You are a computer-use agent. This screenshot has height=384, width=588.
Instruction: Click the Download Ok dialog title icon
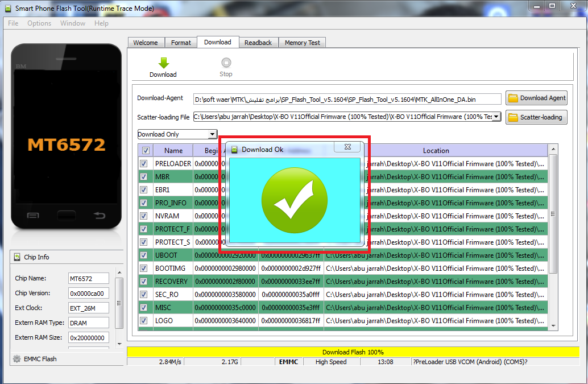(x=234, y=150)
